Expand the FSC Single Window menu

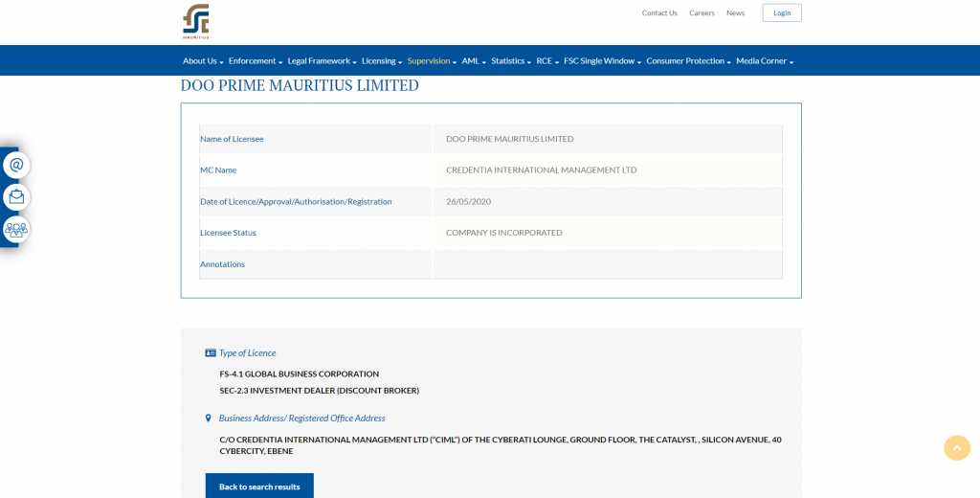(602, 61)
